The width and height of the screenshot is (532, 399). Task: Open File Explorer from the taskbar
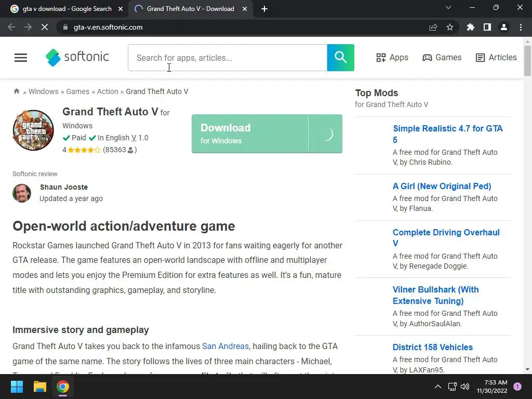[x=39, y=387]
